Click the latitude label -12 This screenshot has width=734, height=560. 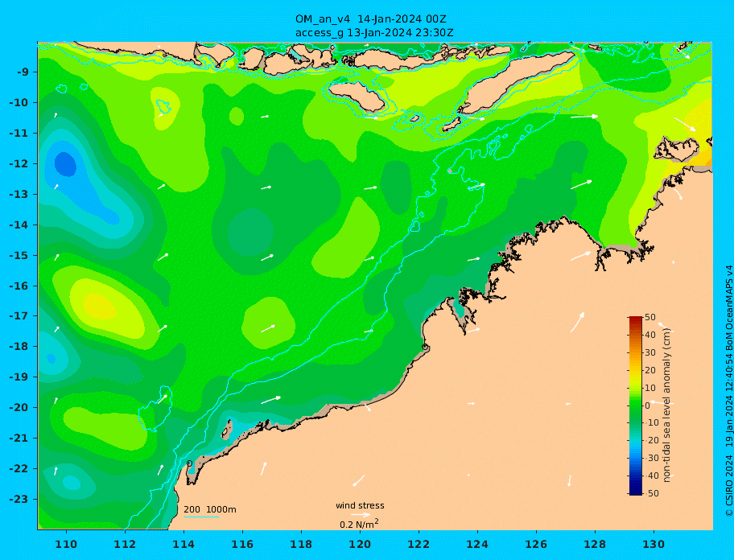point(19,164)
